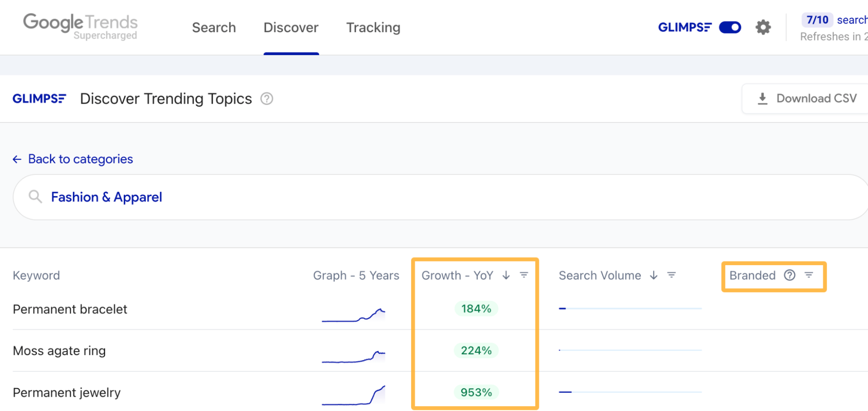Click the question mark icon next to Branded
Image resolution: width=868 pixels, height=411 pixels.
coord(789,275)
